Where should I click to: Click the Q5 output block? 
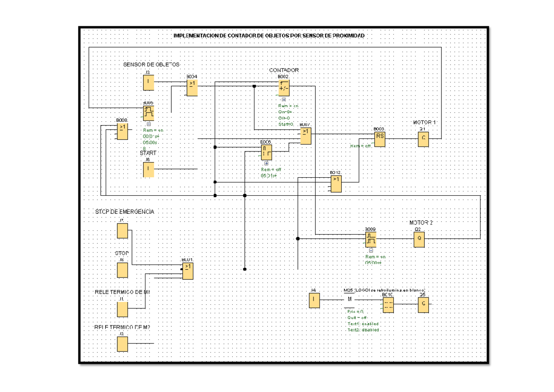tap(423, 305)
